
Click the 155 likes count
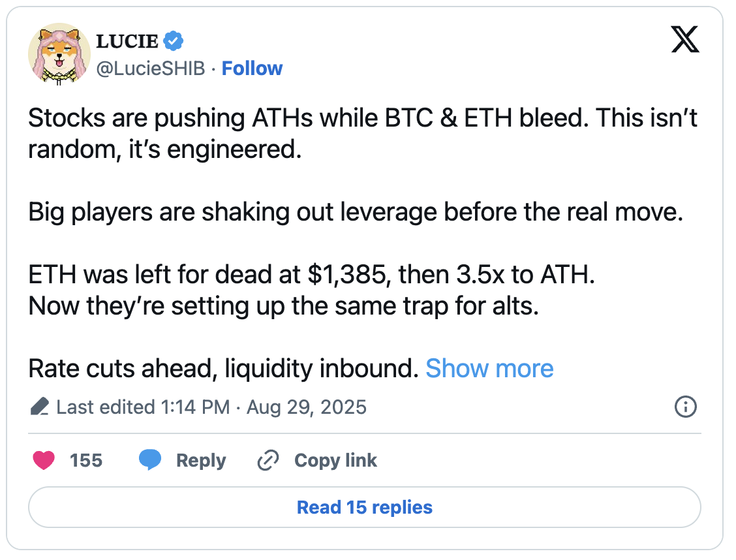pos(86,460)
